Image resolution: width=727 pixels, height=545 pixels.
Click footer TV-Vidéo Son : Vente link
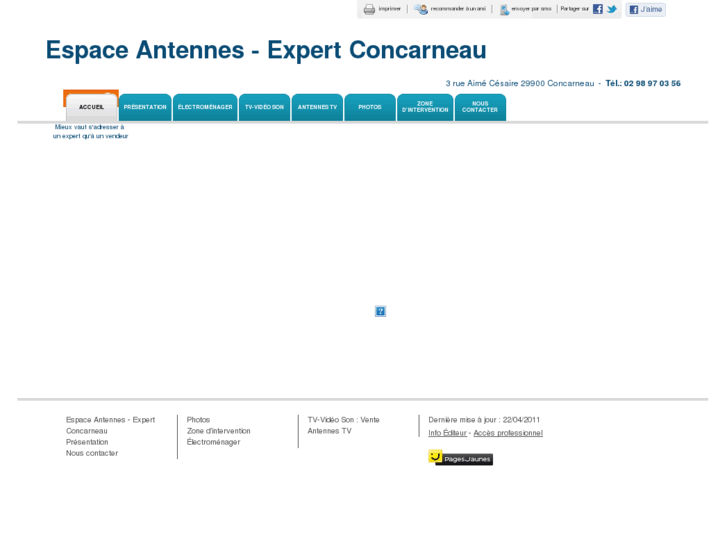click(x=344, y=420)
